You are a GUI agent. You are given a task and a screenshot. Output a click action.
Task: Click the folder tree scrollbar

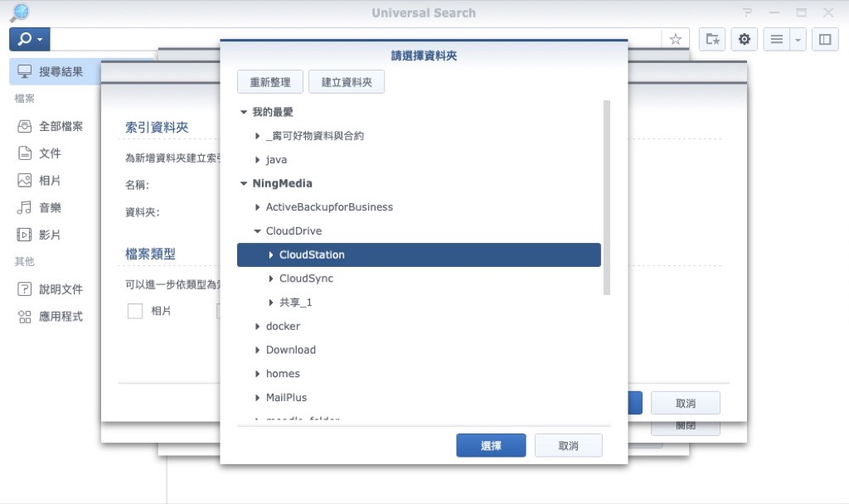coord(607,197)
